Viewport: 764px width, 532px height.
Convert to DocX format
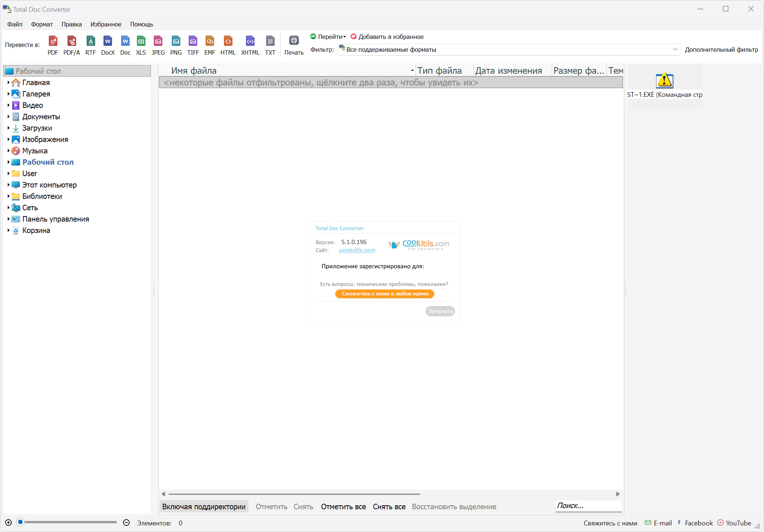click(x=108, y=45)
